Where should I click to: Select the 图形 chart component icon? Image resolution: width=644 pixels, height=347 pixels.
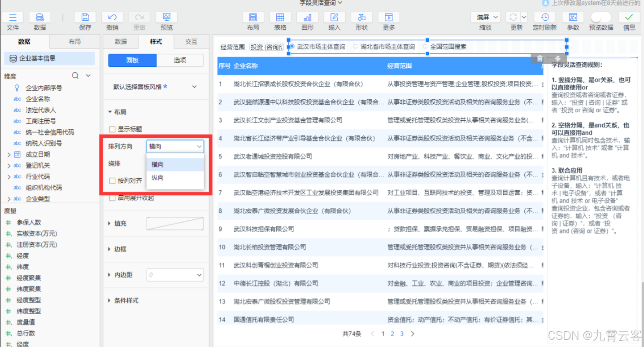[x=308, y=18]
